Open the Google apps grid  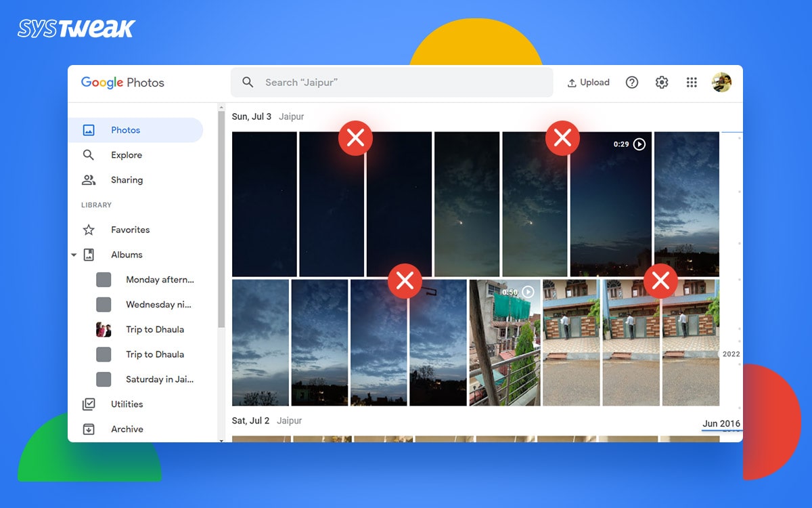coord(692,82)
